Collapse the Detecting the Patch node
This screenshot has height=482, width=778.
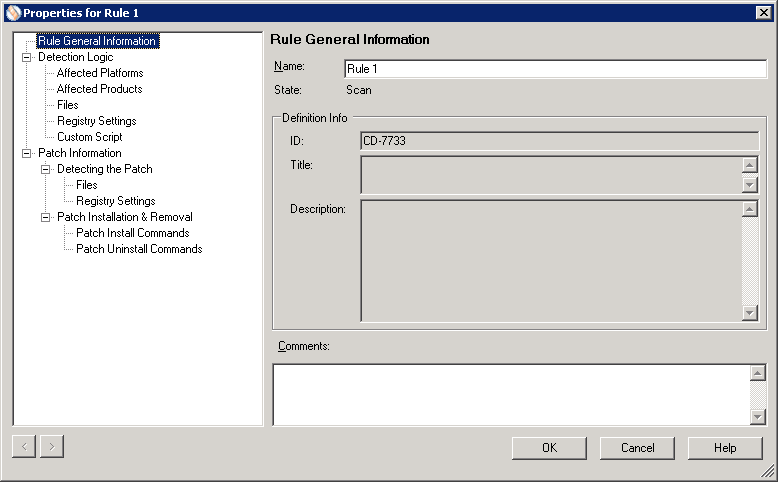tap(45, 170)
